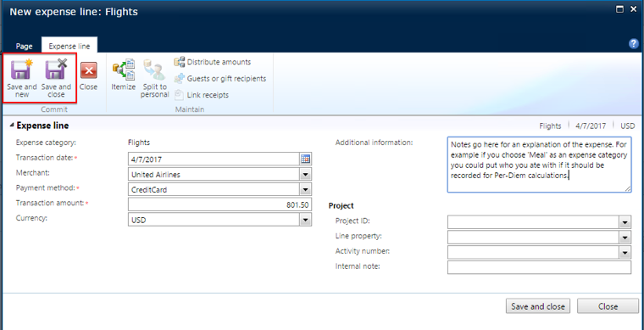644x330 pixels.
Task: Click inside the Additional information text box
Action: pos(539,165)
